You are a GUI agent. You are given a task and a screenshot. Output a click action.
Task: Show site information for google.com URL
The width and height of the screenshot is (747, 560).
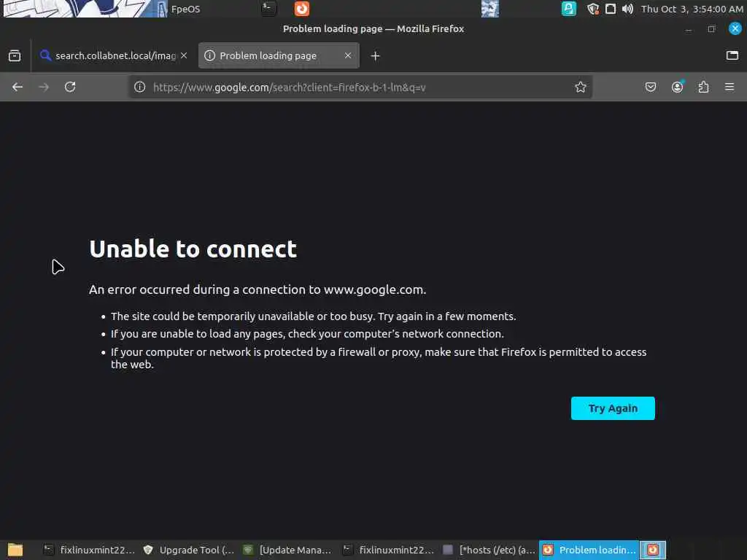(139, 87)
